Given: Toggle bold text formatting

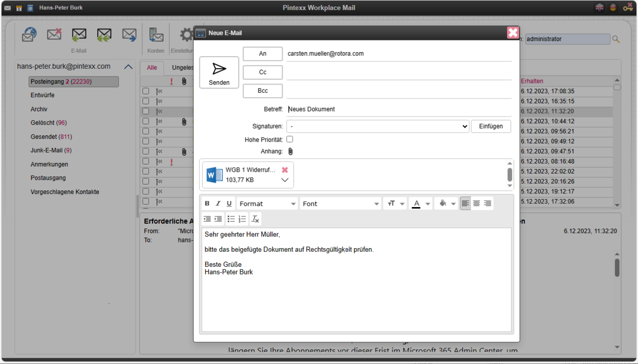Looking at the screenshot, I should coord(207,203).
